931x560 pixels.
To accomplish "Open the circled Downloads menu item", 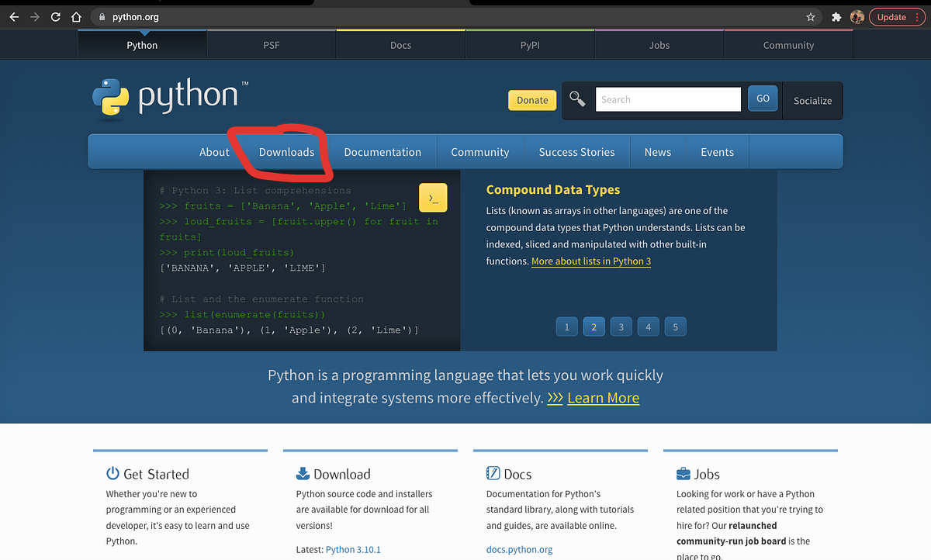I will coord(286,152).
